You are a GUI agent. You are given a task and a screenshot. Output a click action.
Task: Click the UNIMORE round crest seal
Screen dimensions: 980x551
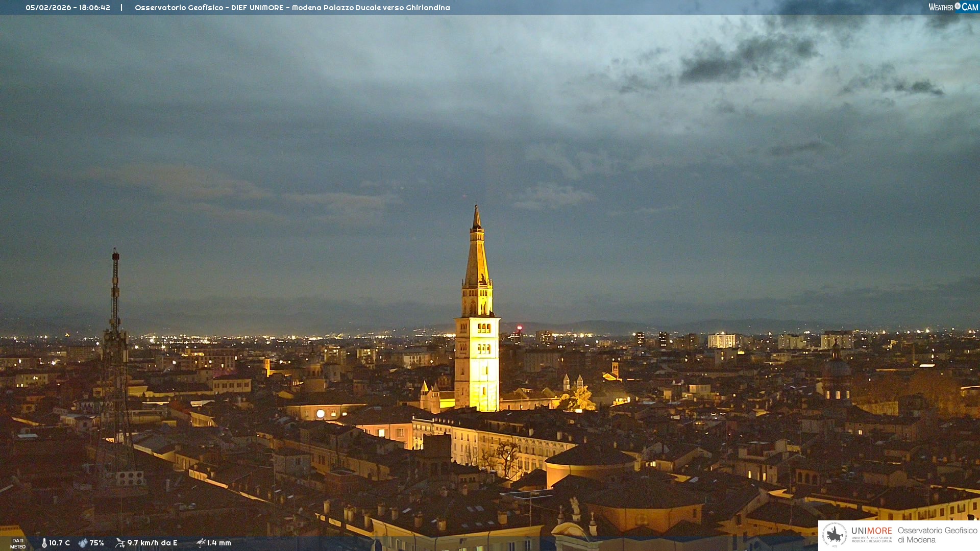(x=835, y=535)
